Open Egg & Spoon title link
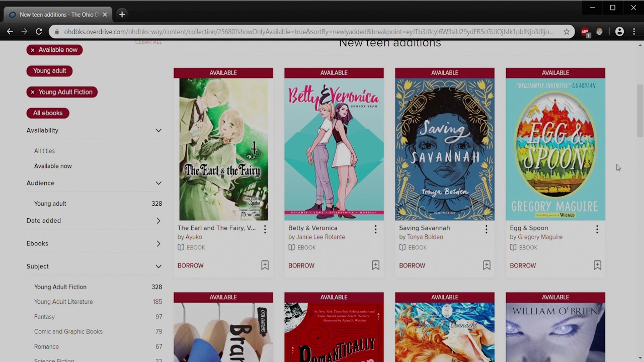 pyautogui.click(x=530, y=228)
